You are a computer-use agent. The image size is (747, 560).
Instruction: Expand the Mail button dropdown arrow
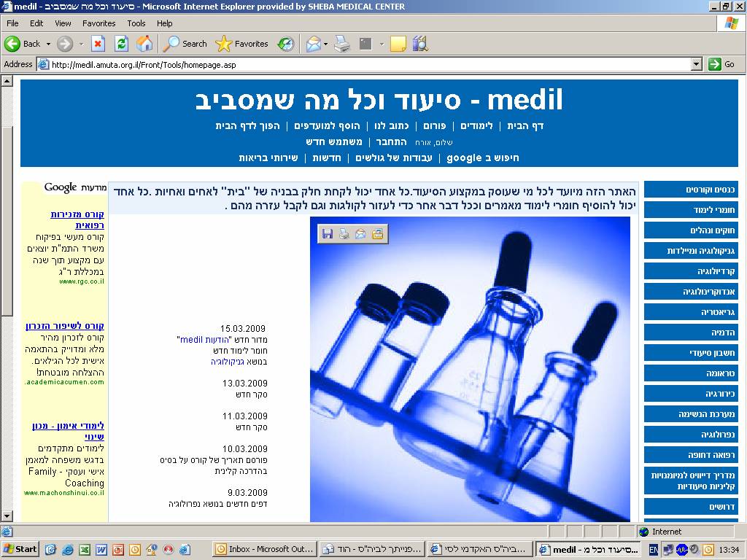pyautogui.click(x=326, y=44)
